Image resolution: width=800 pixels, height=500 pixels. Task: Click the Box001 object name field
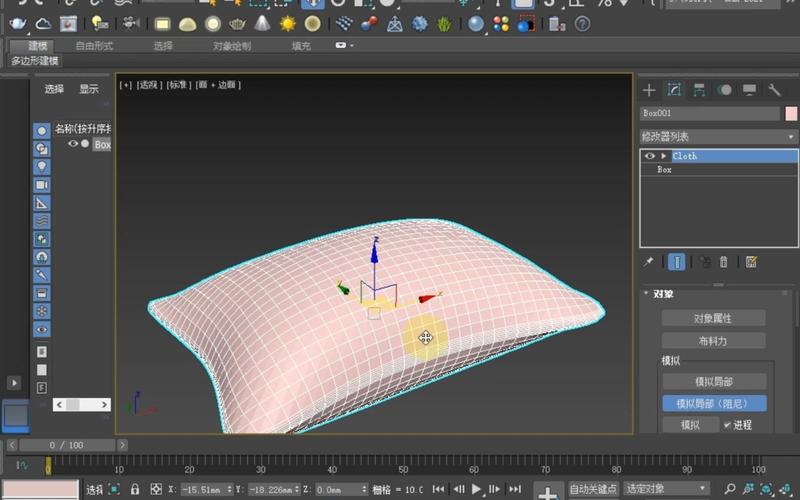pyautogui.click(x=710, y=113)
